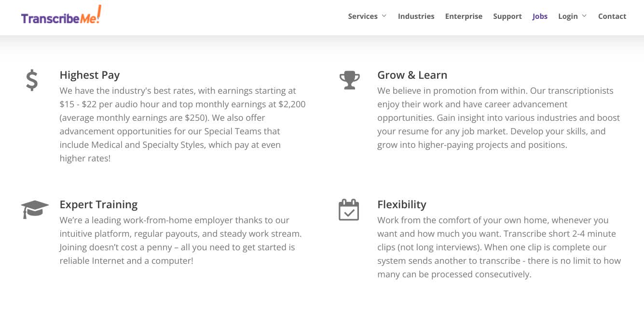Click the Expert Training heading
The height and width of the screenshot is (315, 644).
pos(98,204)
